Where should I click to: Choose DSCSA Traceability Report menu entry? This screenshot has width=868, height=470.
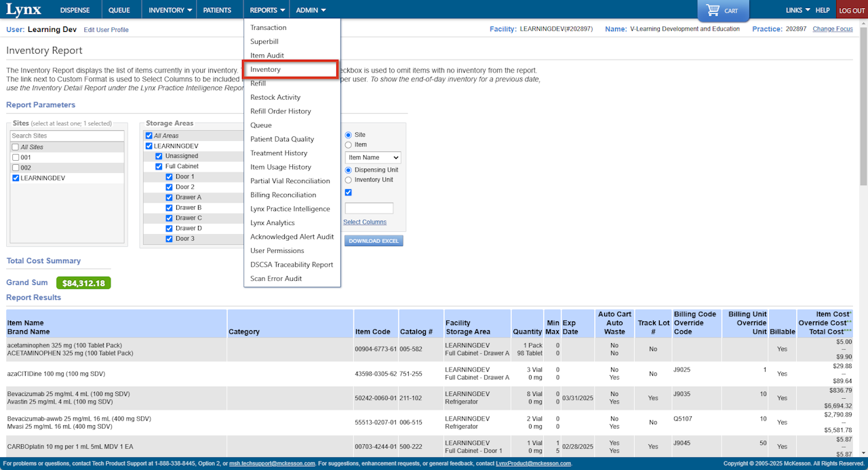click(292, 265)
